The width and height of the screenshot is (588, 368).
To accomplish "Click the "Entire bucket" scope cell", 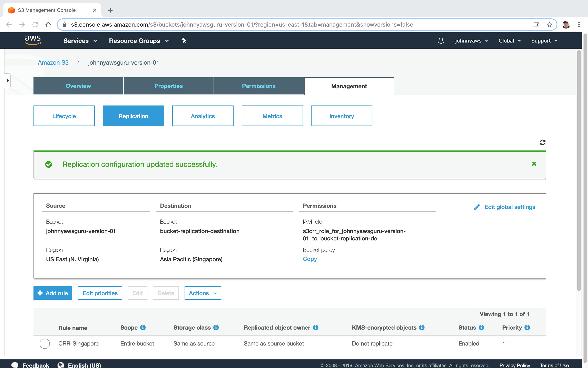I will pos(137,343).
